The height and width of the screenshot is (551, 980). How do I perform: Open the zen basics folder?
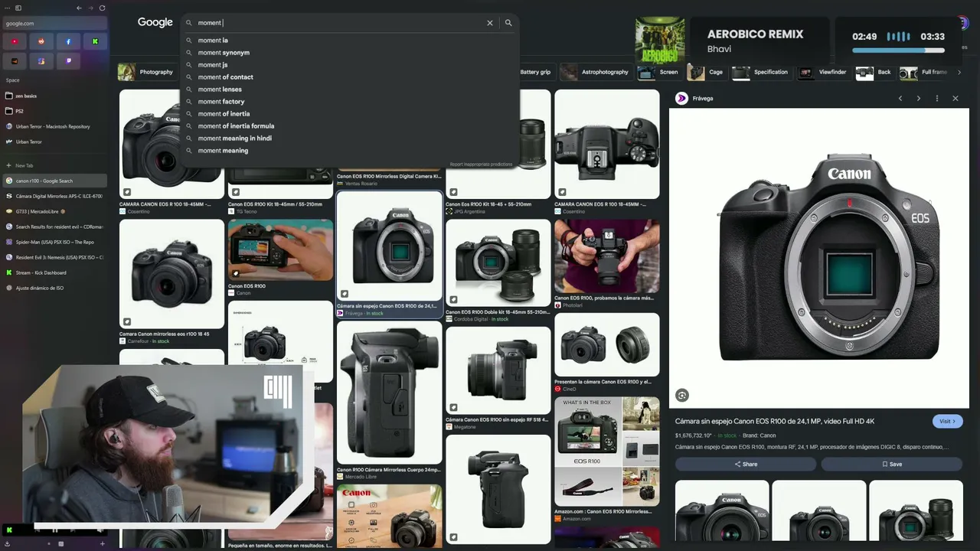(x=54, y=96)
